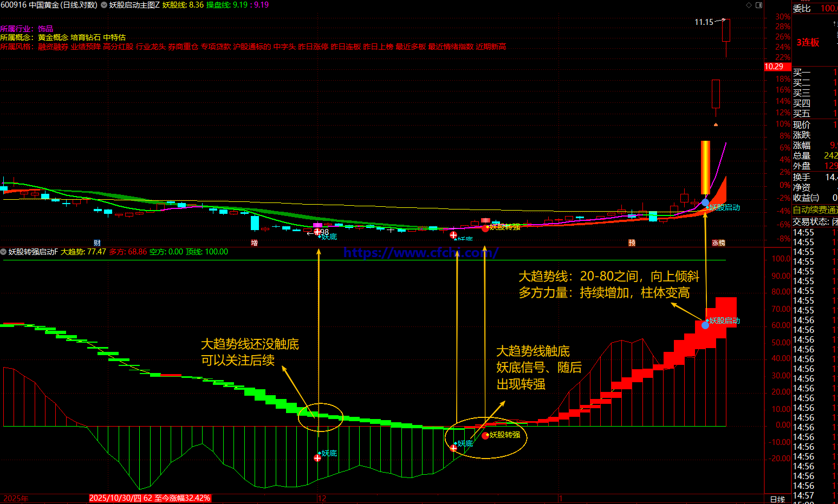Click the blue 妖股启动 signal dot on main chart
838x504 pixels.
click(x=705, y=202)
